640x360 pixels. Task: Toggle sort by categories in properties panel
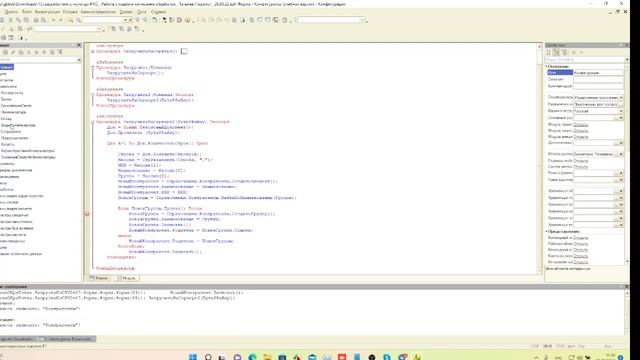(549, 52)
